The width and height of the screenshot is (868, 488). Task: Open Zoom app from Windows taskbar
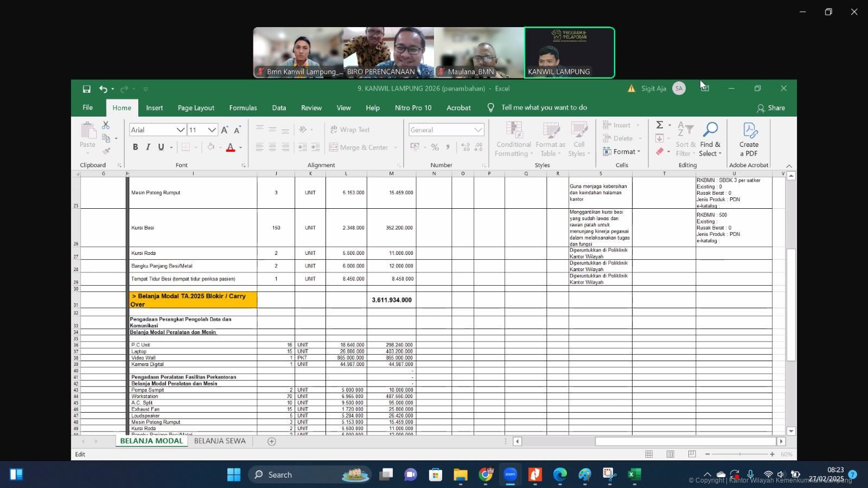pos(510,474)
